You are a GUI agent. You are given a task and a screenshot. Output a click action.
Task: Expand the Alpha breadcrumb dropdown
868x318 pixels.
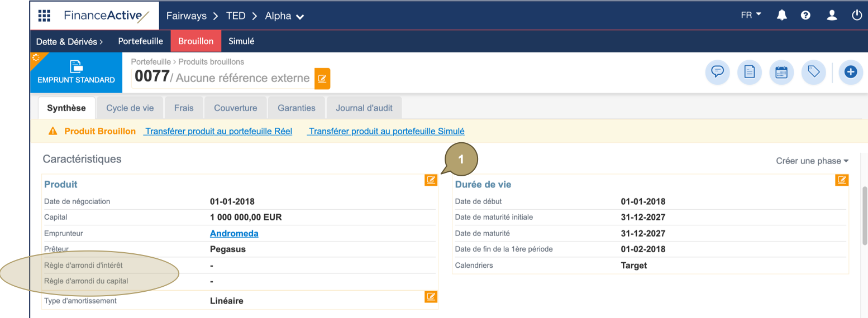pos(284,16)
